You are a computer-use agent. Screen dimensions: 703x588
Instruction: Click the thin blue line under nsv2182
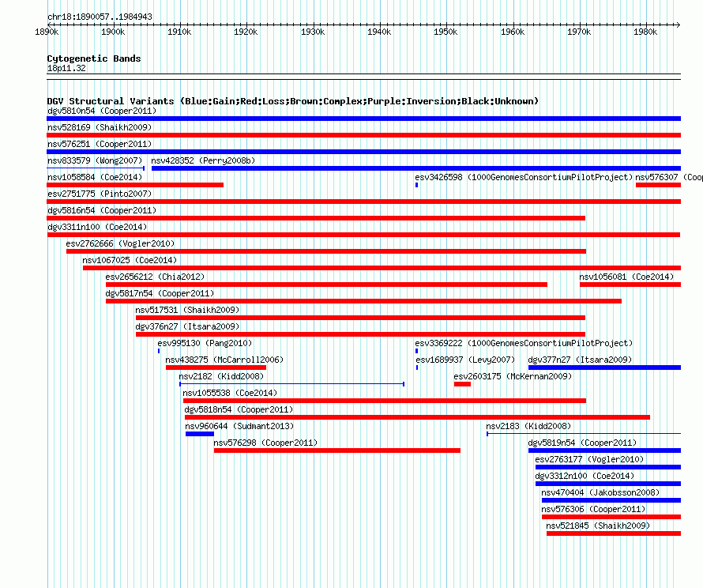pos(292,384)
